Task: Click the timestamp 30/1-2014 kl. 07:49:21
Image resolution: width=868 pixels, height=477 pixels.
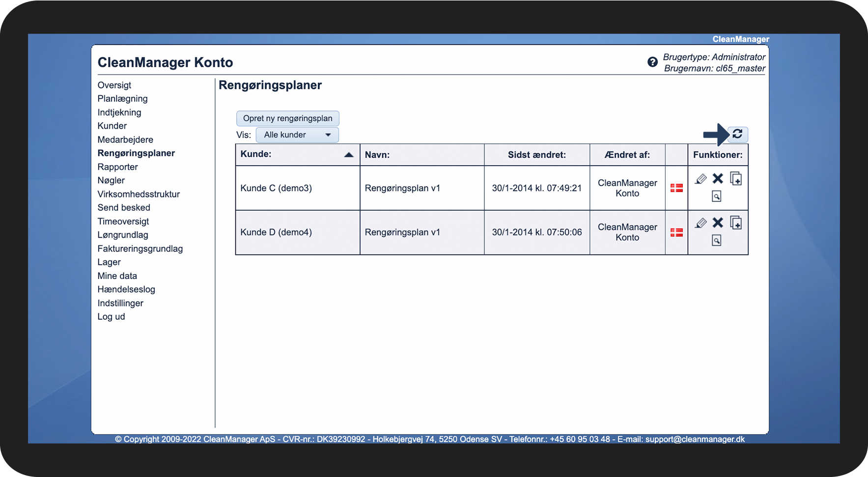Action: (x=537, y=188)
